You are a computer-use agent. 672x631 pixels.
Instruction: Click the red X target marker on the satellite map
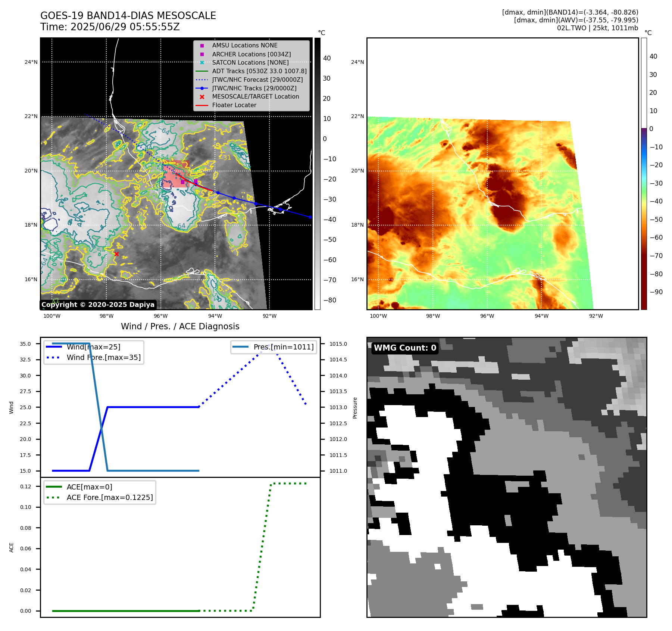point(116,254)
